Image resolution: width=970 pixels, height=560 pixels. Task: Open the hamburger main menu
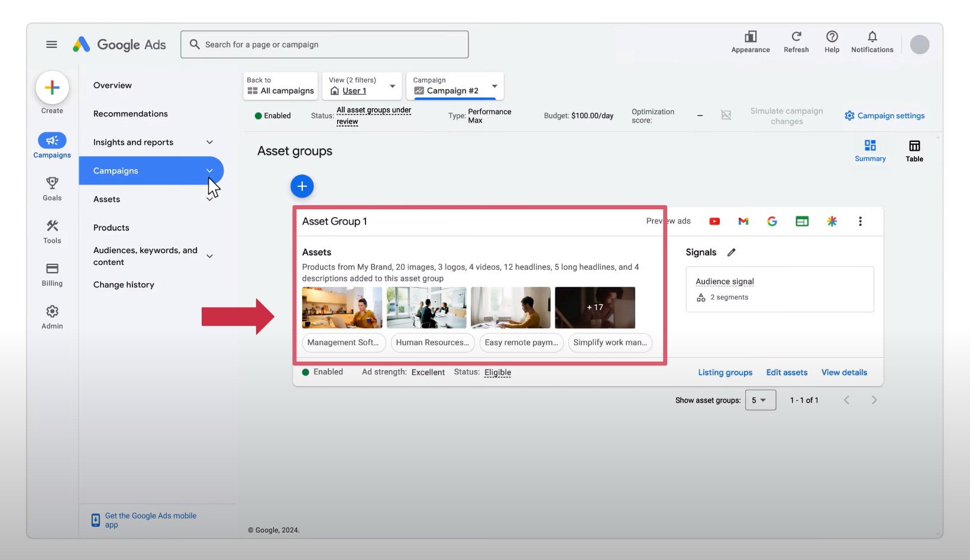tap(51, 44)
